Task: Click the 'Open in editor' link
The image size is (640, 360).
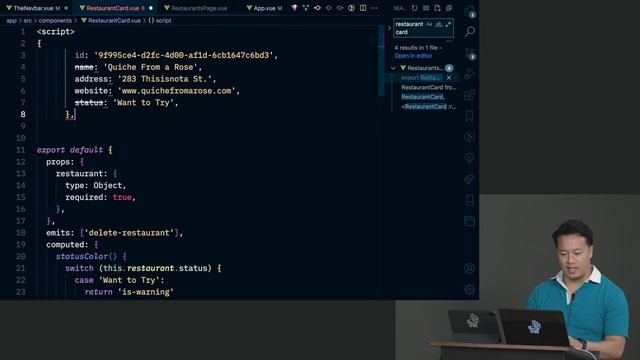Action: point(413,56)
